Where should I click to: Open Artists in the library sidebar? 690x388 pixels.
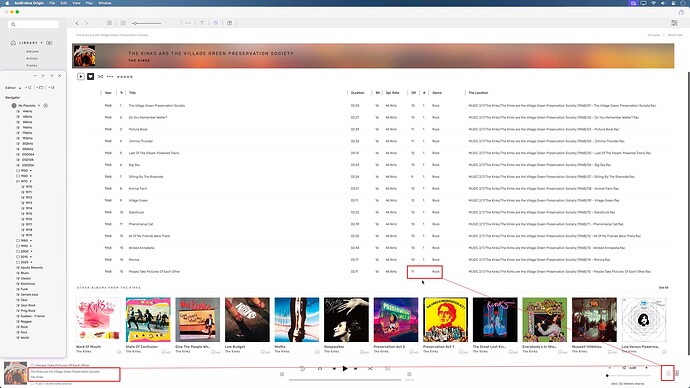click(32, 59)
